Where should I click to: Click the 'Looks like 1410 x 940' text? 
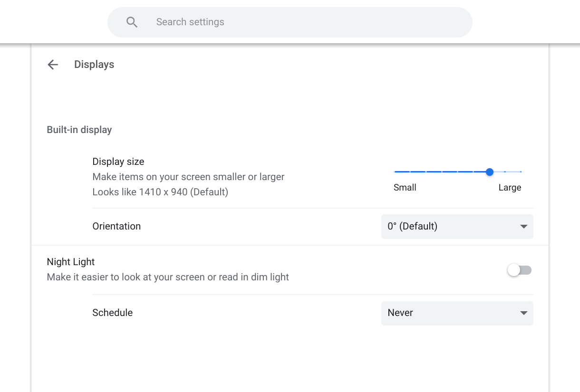pyautogui.click(x=160, y=192)
